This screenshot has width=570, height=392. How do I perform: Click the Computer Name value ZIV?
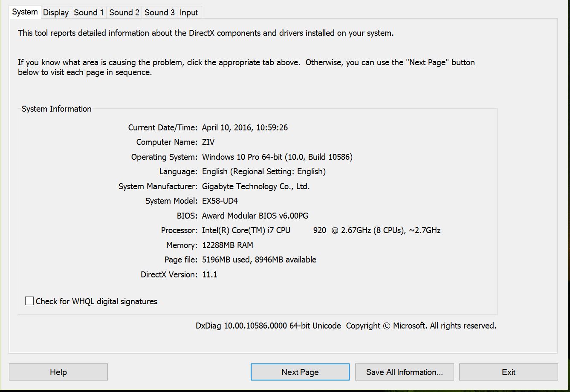click(x=208, y=142)
